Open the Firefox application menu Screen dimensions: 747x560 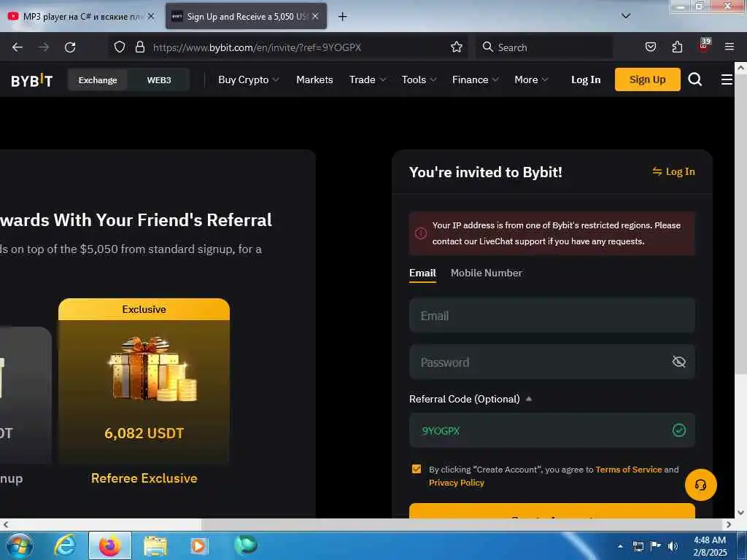(x=729, y=47)
